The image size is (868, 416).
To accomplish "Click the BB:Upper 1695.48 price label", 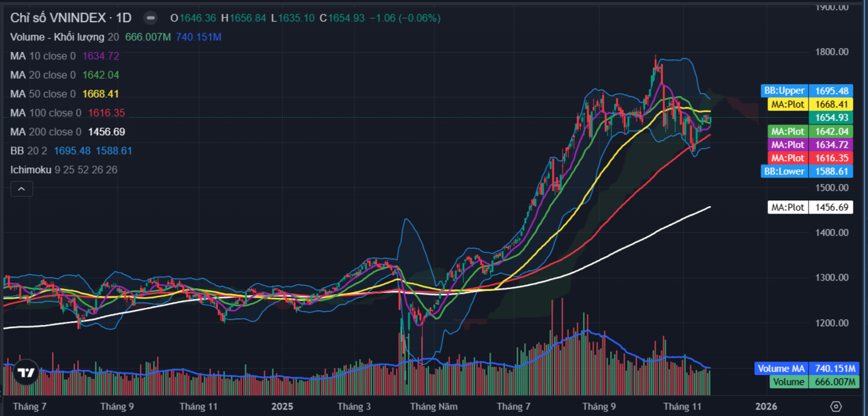I will [807, 90].
